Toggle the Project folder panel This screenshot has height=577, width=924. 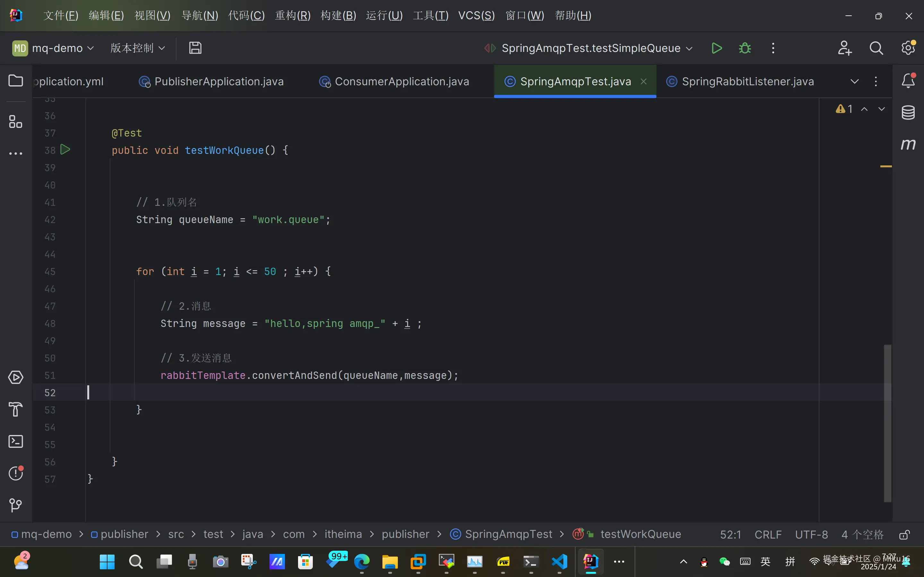pos(16,81)
